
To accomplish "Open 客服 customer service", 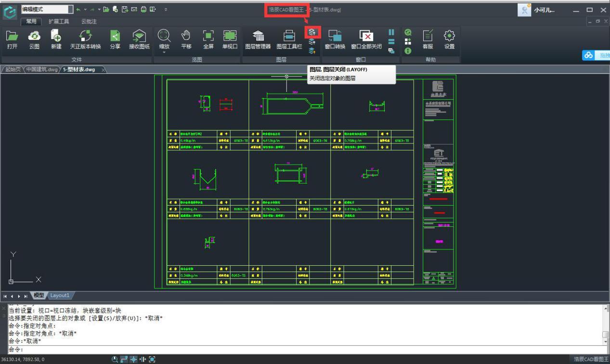I will 428,39.
